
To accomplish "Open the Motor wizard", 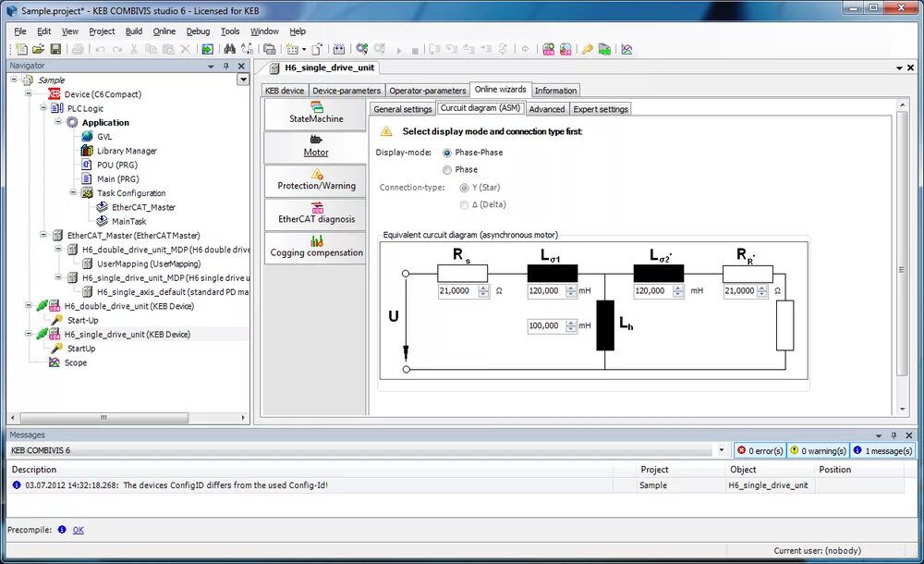I will pyautogui.click(x=316, y=147).
